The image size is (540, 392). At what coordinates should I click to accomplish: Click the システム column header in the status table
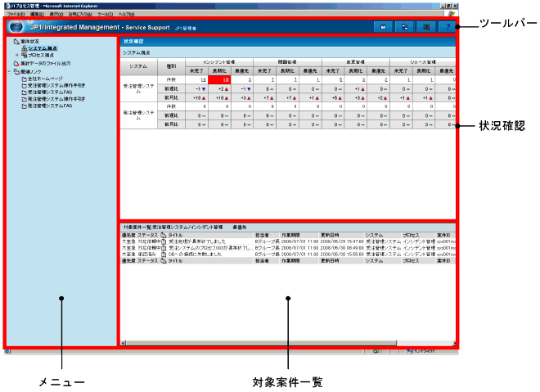click(x=138, y=66)
